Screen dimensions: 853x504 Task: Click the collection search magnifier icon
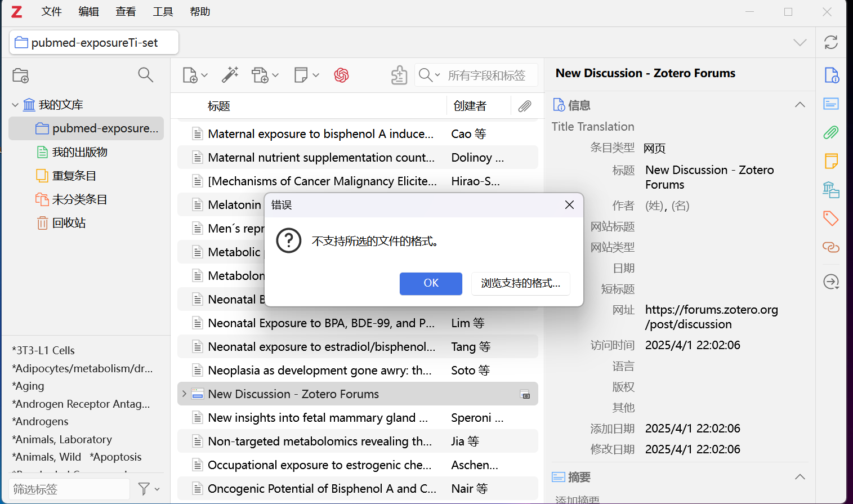[146, 75]
